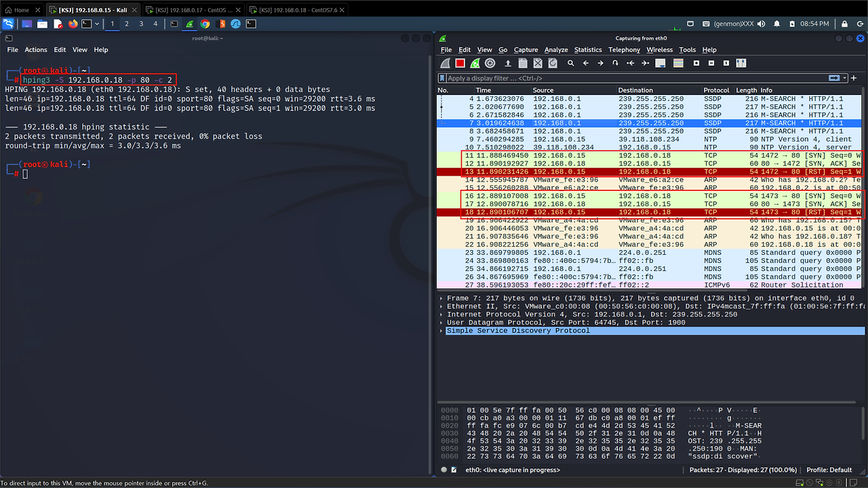The width and height of the screenshot is (868, 488).
Task: Toggle auto-scroll to last packet during capture
Action: tap(660, 63)
